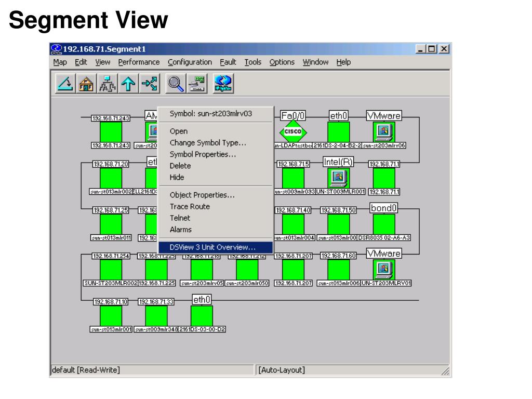Open the Window menu
The image size is (532, 399).
click(315, 62)
